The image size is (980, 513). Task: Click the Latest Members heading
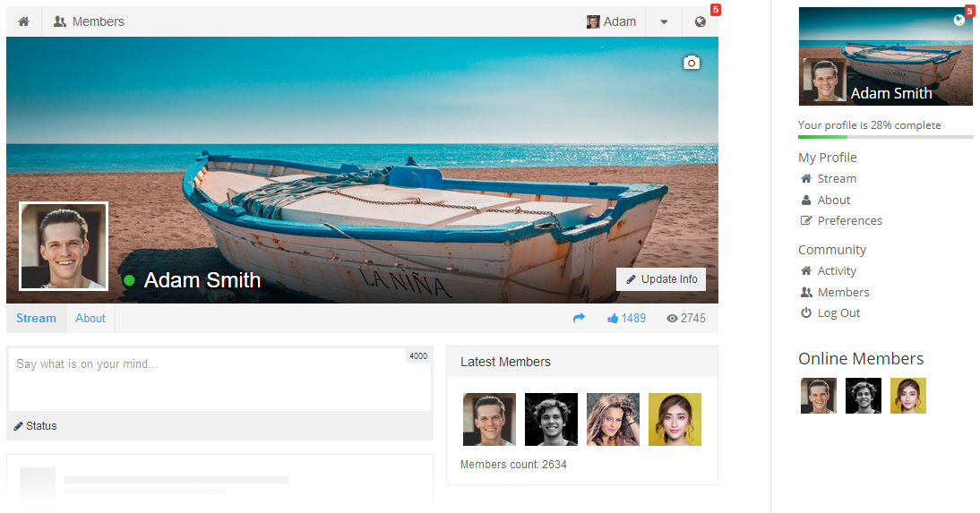(x=505, y=362)
